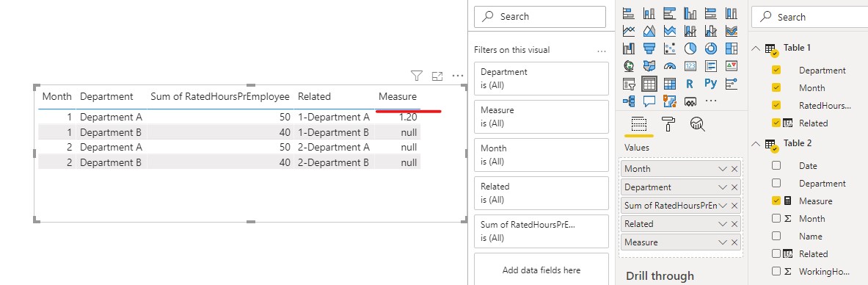The height and width of the screenshot is (285, 868).
Task: Click the Add data fields here area
Action: point(541,270)
